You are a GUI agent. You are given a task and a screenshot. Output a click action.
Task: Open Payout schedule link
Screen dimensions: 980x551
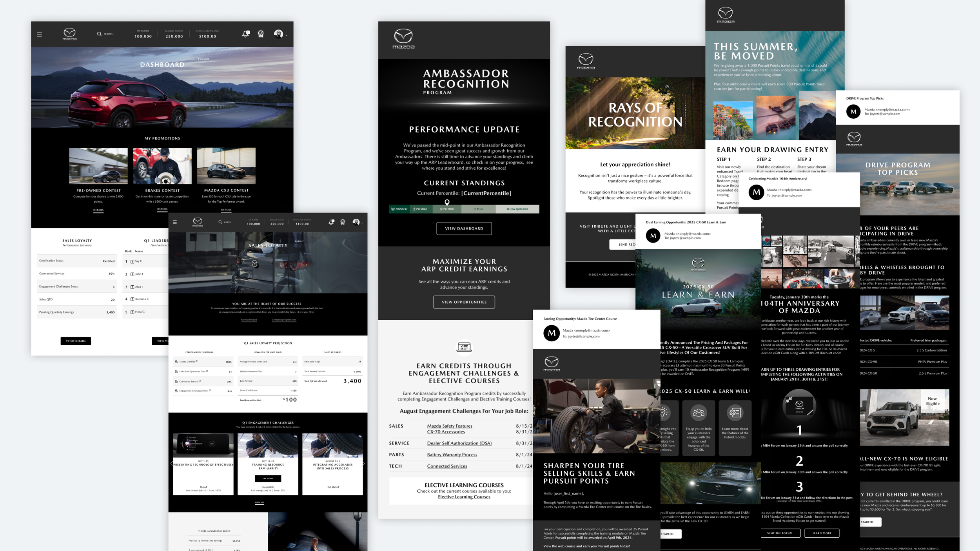[249, 320]
